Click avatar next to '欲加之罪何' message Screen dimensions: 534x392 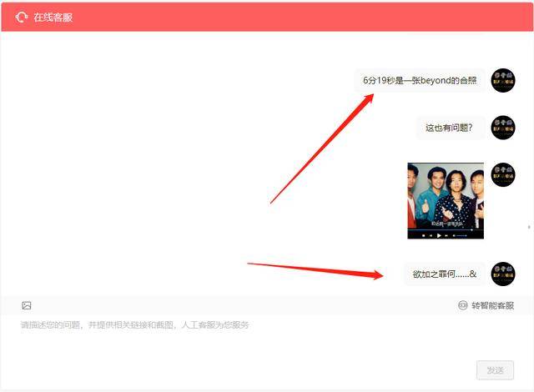(503, 274)
